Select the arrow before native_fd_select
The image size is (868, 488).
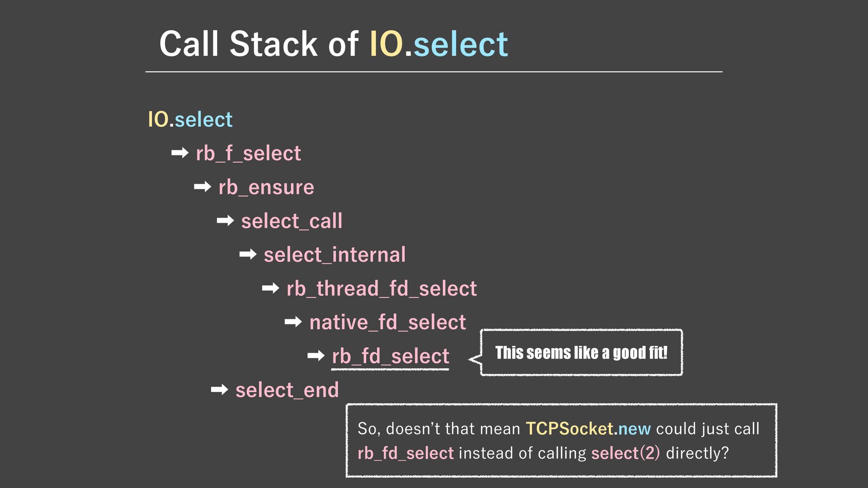293,322
